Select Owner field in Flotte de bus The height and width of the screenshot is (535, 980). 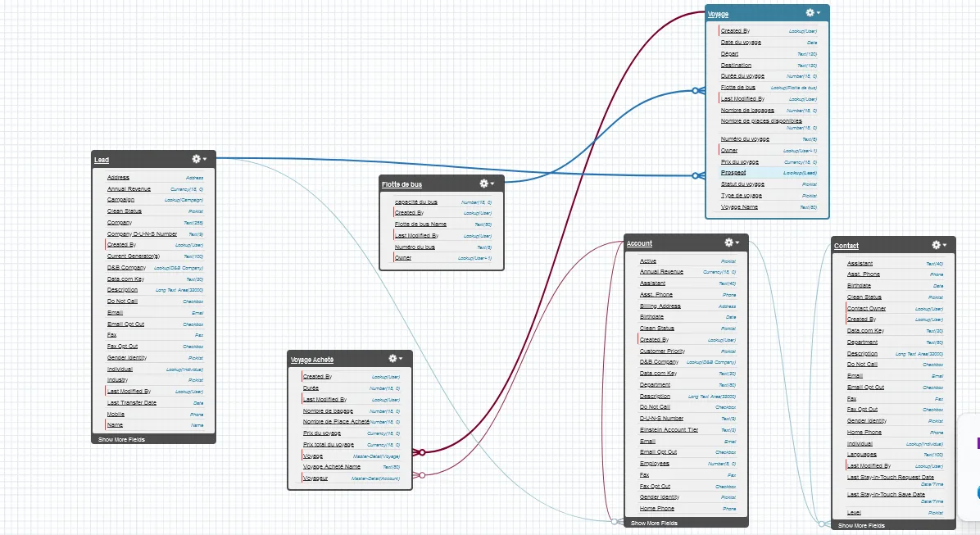tap(442, 257)
